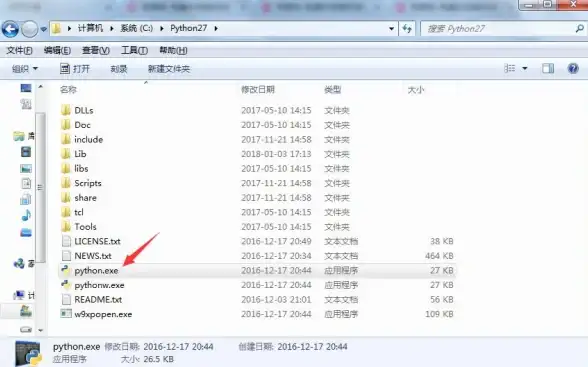Select the Scripts folder icon
The height and width of the screenshot is (367, 588).
click(66, 183)
